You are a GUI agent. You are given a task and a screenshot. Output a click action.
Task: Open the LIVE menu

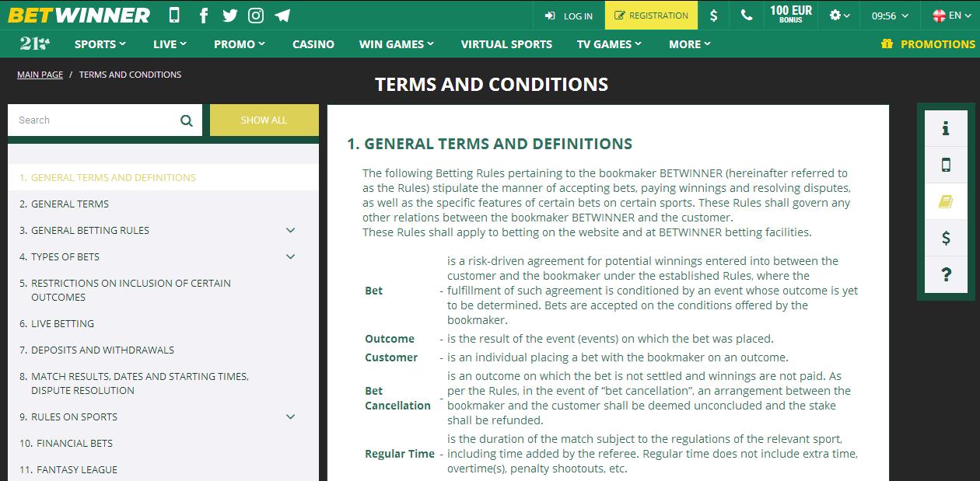click(x=170, y=44)
